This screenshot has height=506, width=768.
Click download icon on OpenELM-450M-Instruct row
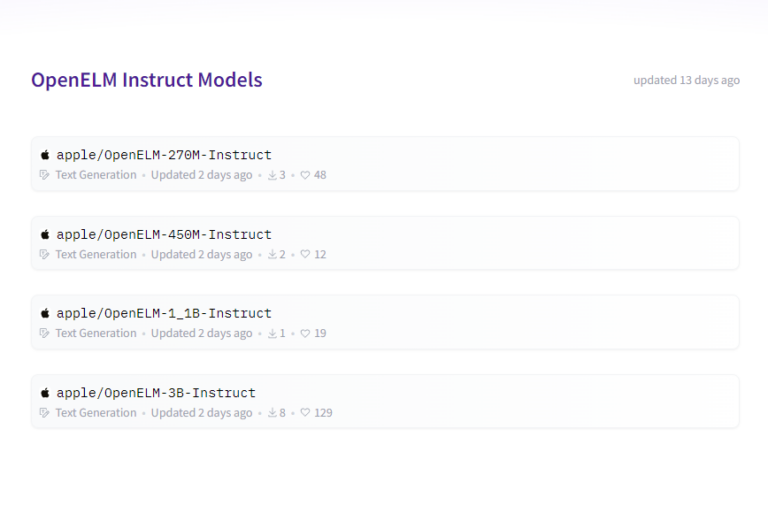(272, 255)
